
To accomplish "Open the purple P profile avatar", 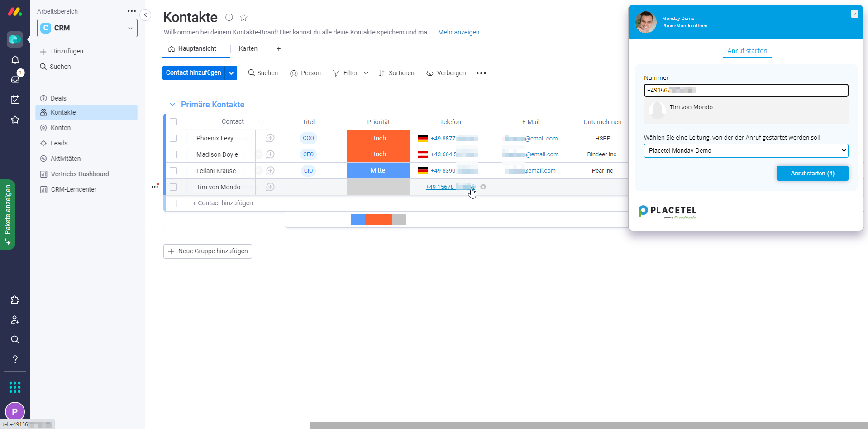I will click(x=15, y=412).
